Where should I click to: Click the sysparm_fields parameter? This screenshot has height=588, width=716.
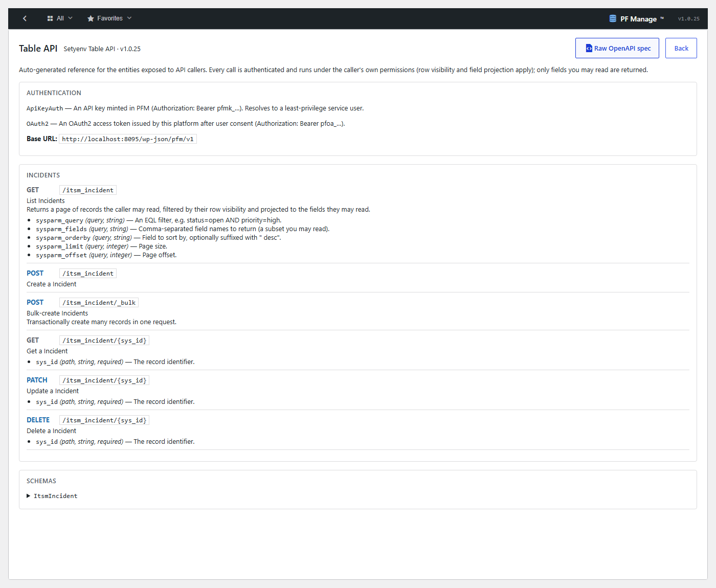pyautogui.click(x=61, y=229)
